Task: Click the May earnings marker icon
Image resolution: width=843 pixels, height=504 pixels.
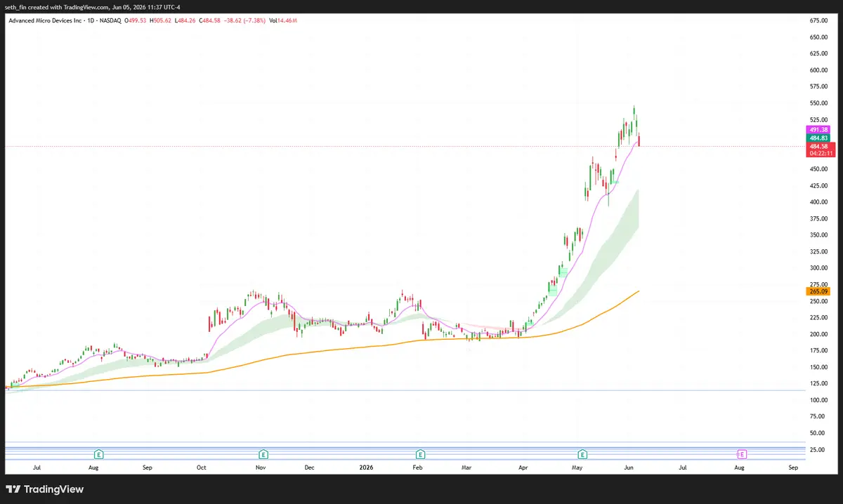Action: point(582,453)
